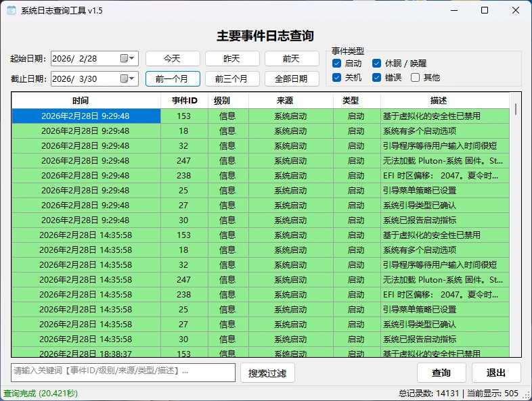Open calendar dropdown for 起始日期
532x401 pixels.
[x=128, y=58]
